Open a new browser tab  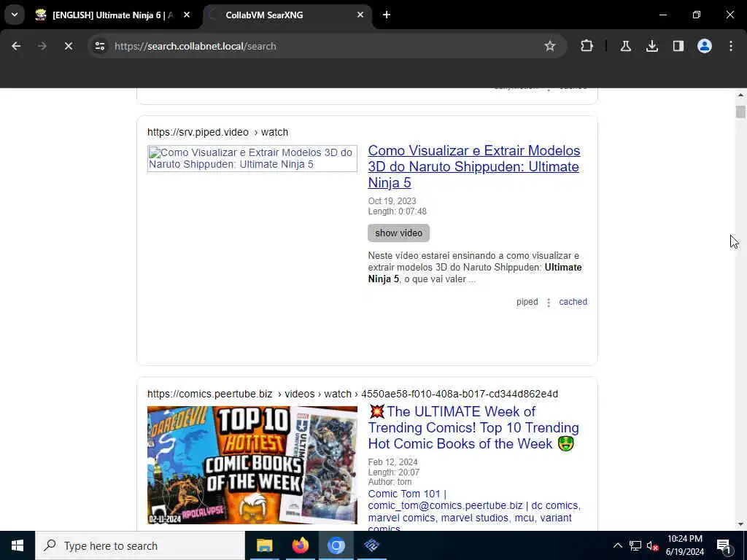pos(387,15)
